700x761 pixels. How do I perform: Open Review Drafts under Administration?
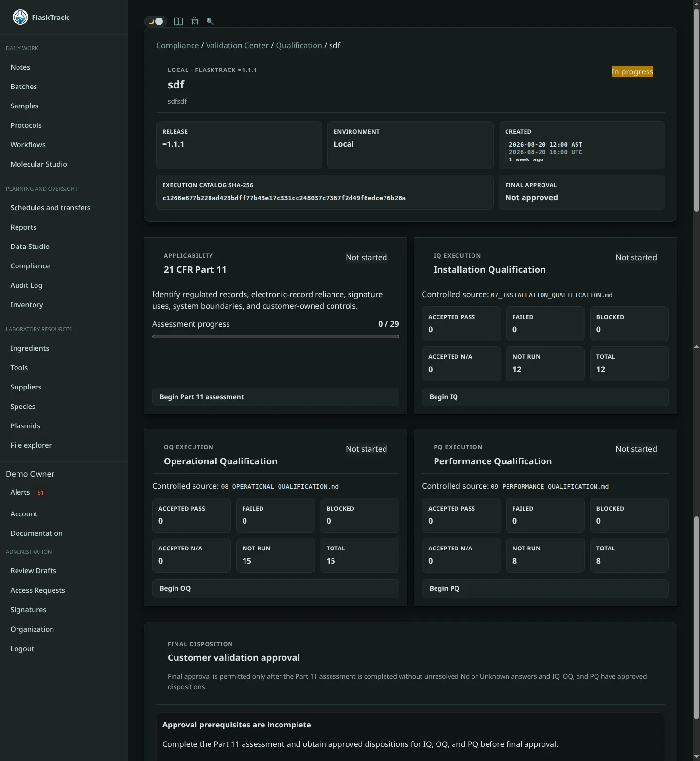tap(33, 571)
